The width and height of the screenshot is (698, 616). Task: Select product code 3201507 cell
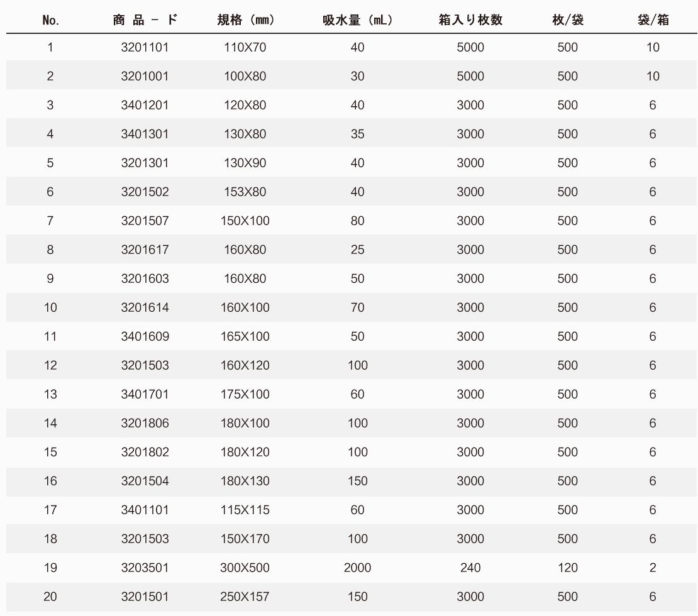point(145,221)
